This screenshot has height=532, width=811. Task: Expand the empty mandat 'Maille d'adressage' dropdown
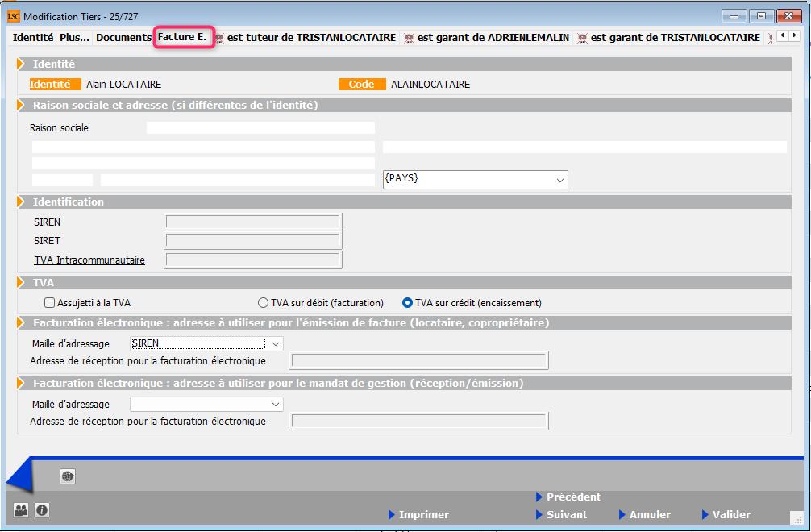click(206, 404)
